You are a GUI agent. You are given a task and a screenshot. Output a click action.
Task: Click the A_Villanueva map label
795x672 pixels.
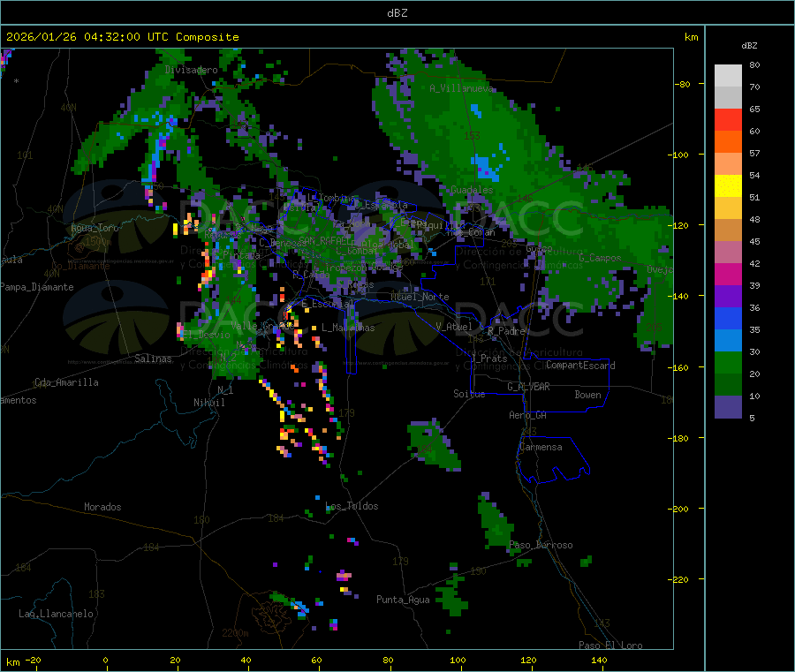(461, 88)
